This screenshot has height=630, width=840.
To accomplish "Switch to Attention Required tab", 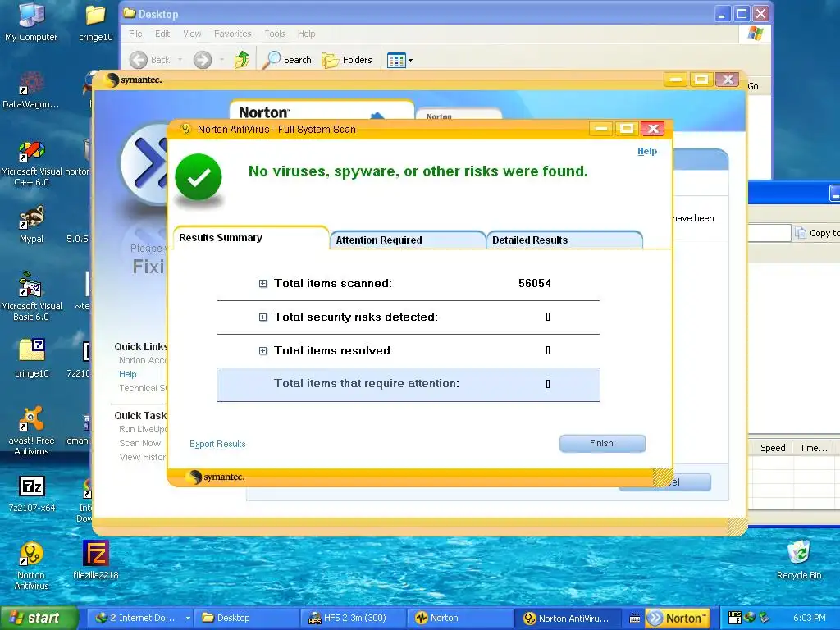I will pyautogui.click(x=407, y=240).
